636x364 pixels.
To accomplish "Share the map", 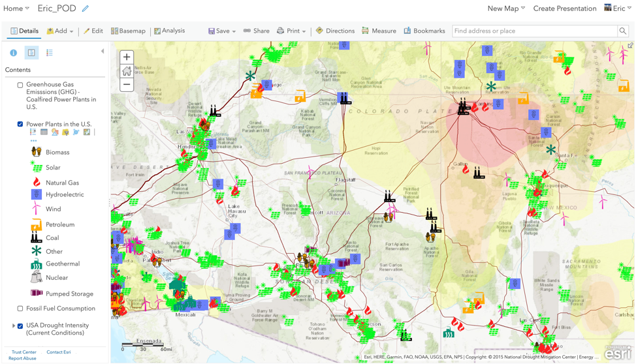I will [257, 31].
